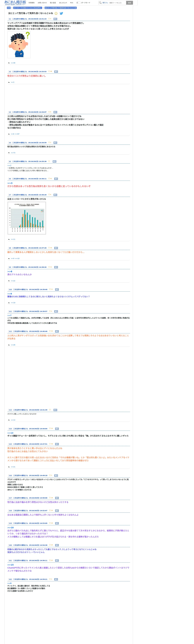Open the >>6 reply link under post 3
This screenshot has height=644, width=194.
[x=12, y=134]
